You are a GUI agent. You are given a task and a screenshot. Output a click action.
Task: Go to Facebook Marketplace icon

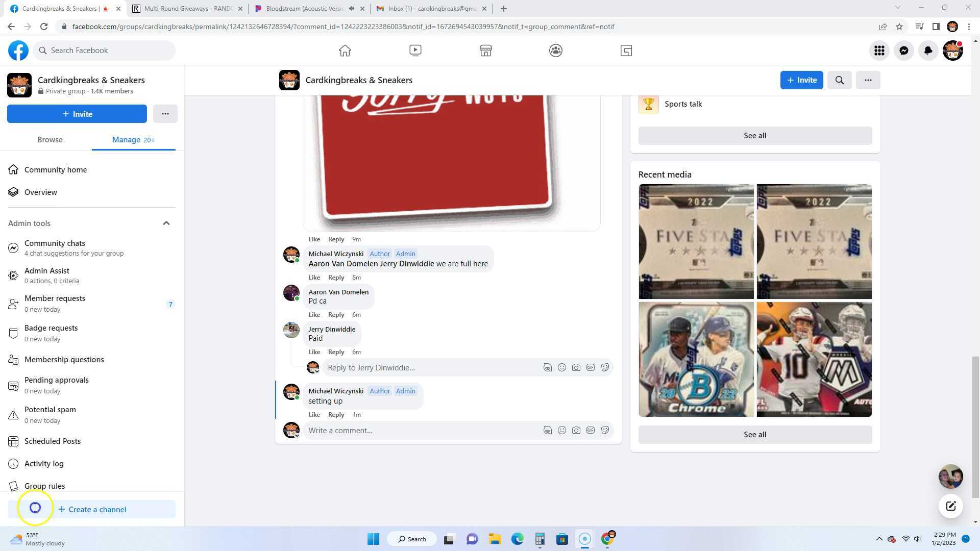tap(485, 51)
